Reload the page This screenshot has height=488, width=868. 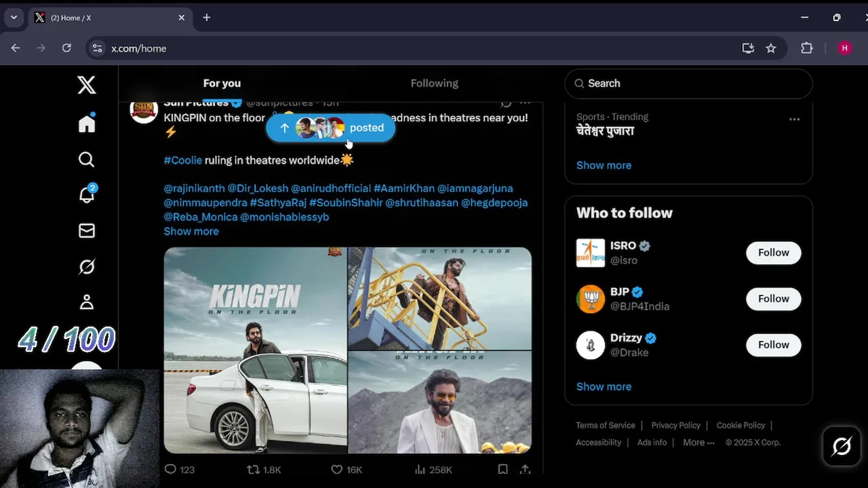pos(66,48)
